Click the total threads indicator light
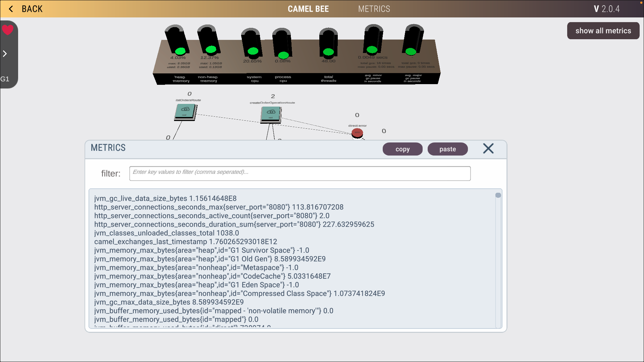This screenshot has width=644, height=362. coord(328,52)
